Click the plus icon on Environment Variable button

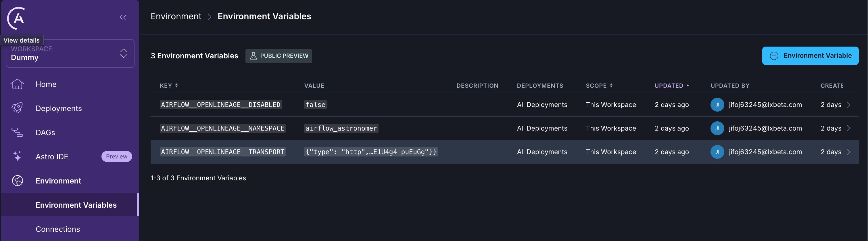(x=774, y=56)
